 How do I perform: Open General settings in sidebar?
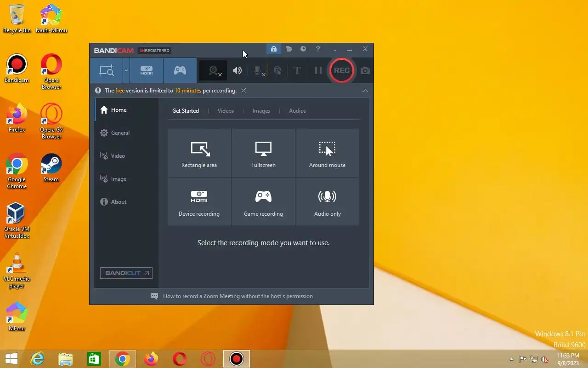pyautogui.click(x=126, y=133)
